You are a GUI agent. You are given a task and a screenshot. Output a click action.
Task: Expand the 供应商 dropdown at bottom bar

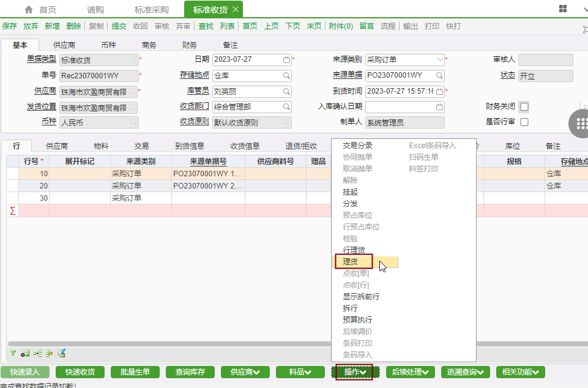[x=245, y=372]
